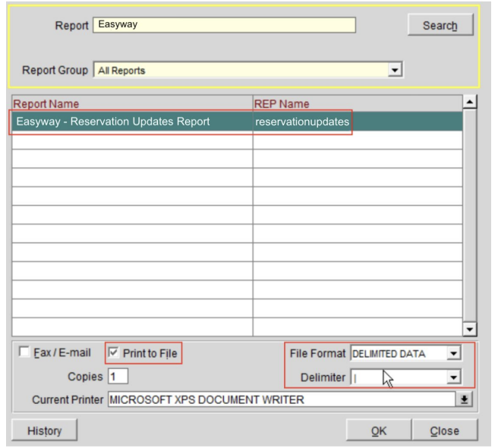The height and width of the screenshot is (448, 498).
Task: Select Easyway - Reservation Updates Report row
Action: tap(237, 121)
